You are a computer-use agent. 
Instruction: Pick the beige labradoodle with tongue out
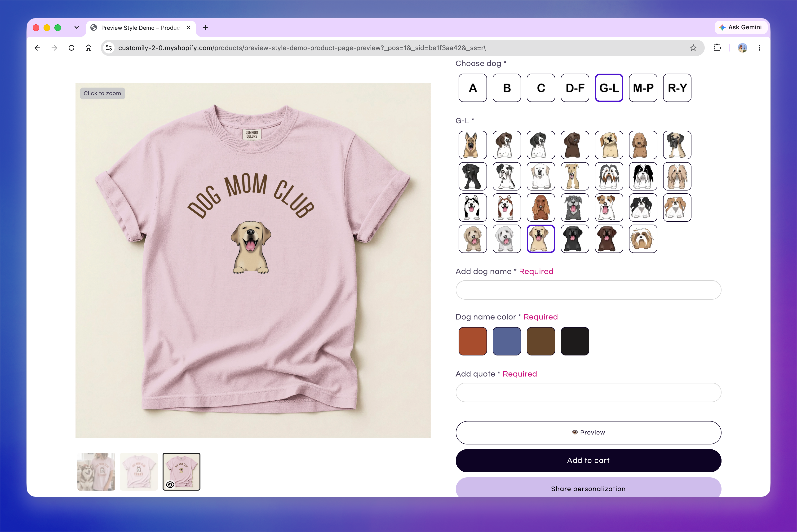pos(473,239)
